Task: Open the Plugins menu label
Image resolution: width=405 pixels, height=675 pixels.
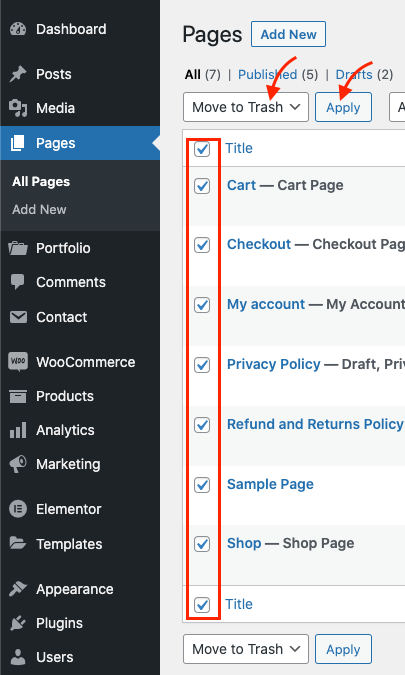Action: point(59,623)
